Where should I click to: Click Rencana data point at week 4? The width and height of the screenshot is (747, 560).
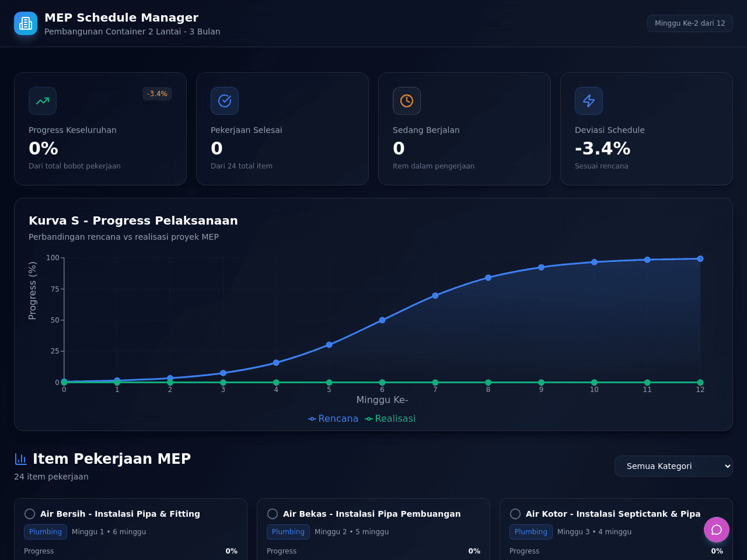pos(276,363)
